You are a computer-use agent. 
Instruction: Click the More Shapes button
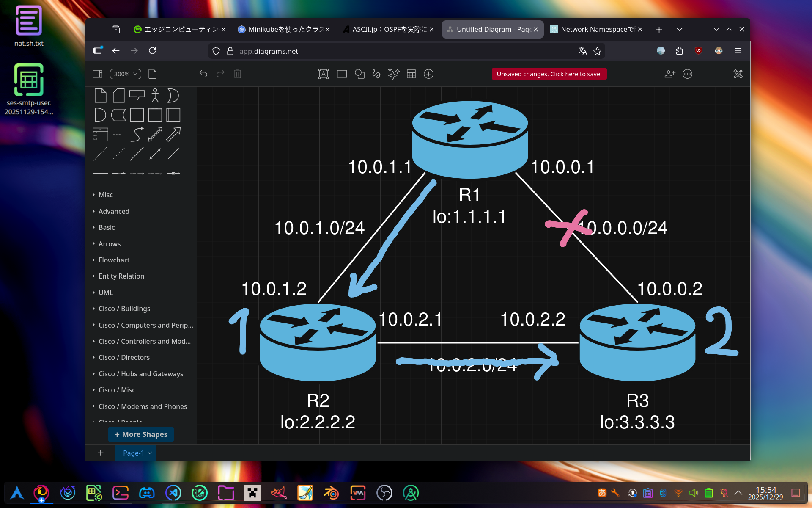point(141,434)
